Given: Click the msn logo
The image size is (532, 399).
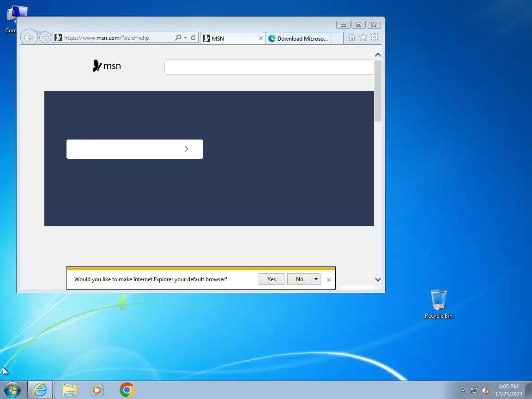Looking at the screenshot, I should pyautogui.click(x=107, y=66).
